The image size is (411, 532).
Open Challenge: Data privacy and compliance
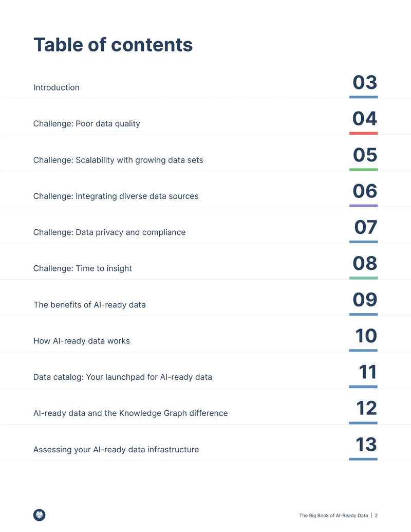pos(109,232)
